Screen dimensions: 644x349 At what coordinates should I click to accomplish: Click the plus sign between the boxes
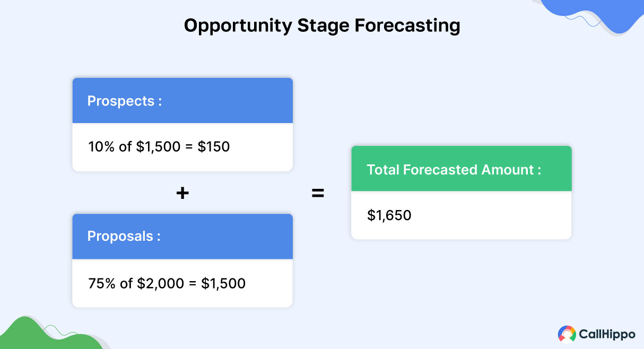[182, 193]
